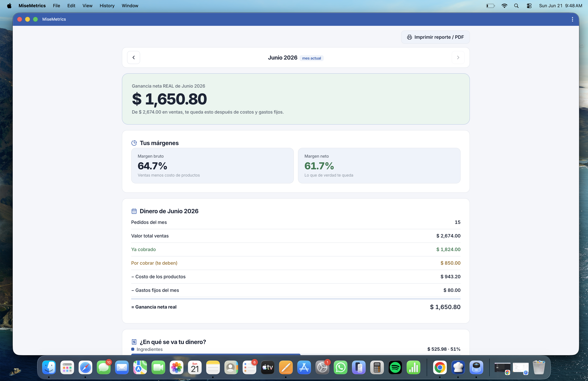This screenshot has height=381, width=588.
Task: Open Calculator from the dock
Action: tap(377, 367)
